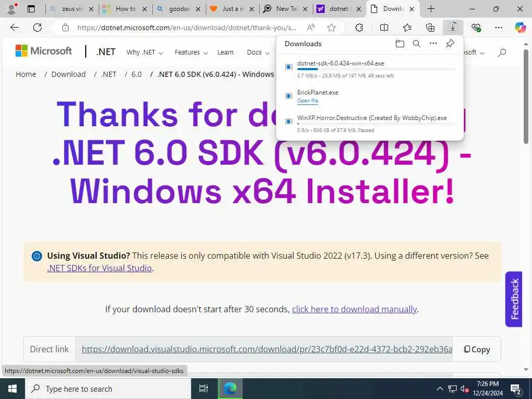Viewport: 532px width, 399px height.
Task: Open the Copilot sidebar icon
Action: coord(520,28)
